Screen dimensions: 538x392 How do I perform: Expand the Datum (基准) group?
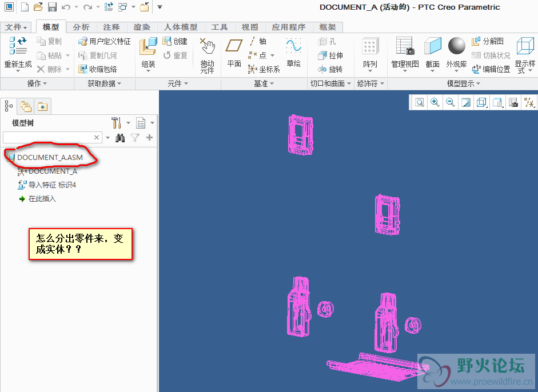coord(264,83)
